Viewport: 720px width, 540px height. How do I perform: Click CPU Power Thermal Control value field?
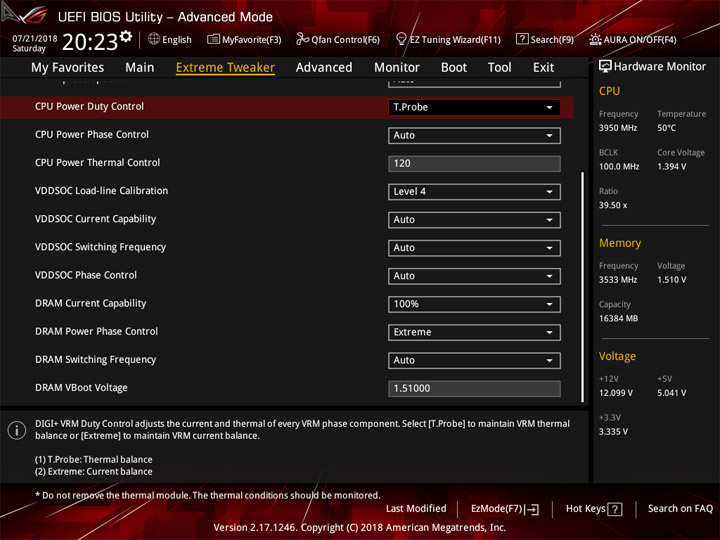pos(474,163)
